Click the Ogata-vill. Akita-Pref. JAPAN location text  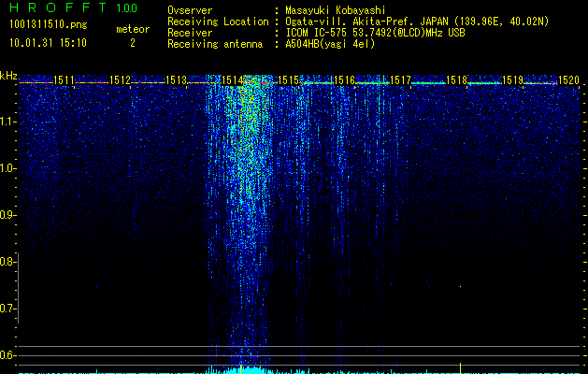click(417, 22)
